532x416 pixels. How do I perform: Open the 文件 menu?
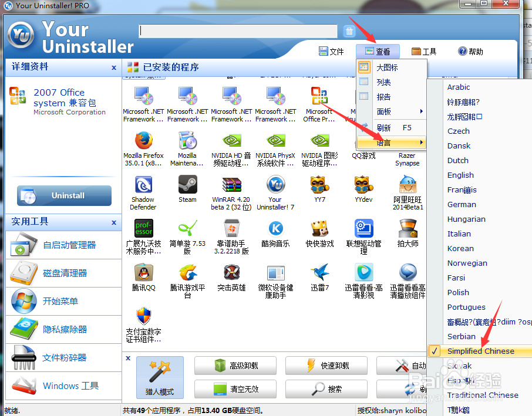[x=331, y=52]
